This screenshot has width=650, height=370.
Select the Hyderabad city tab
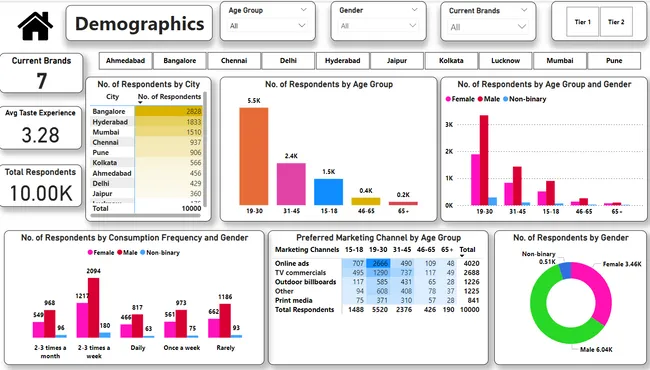[x=342, y=61]
